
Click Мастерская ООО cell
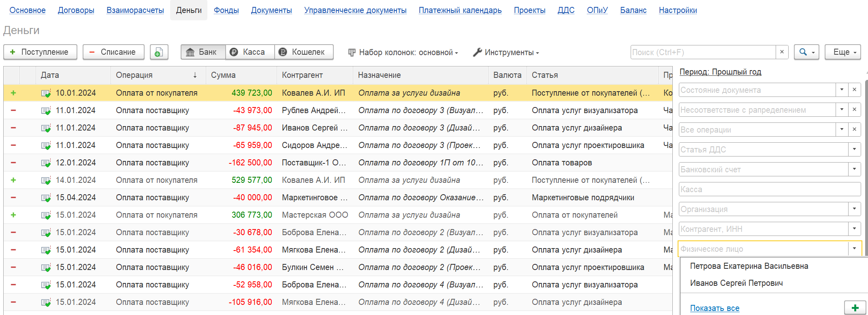click(x=315, y=215)
